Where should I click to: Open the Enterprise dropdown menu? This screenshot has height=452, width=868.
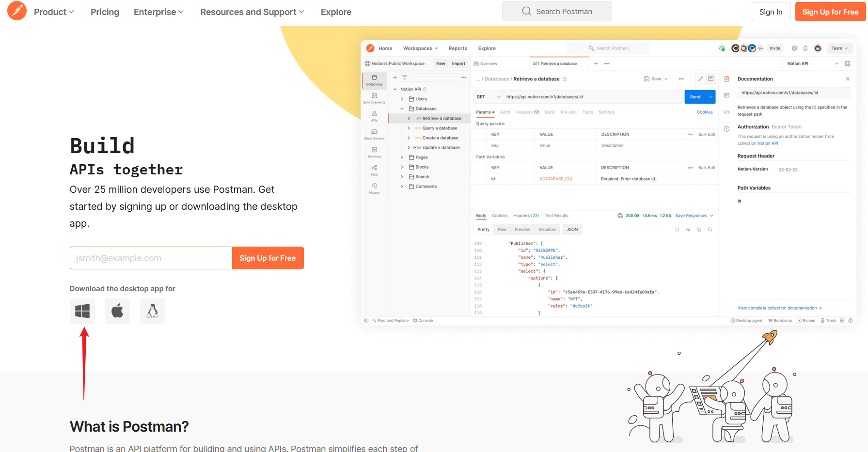[x=158, y=12]
